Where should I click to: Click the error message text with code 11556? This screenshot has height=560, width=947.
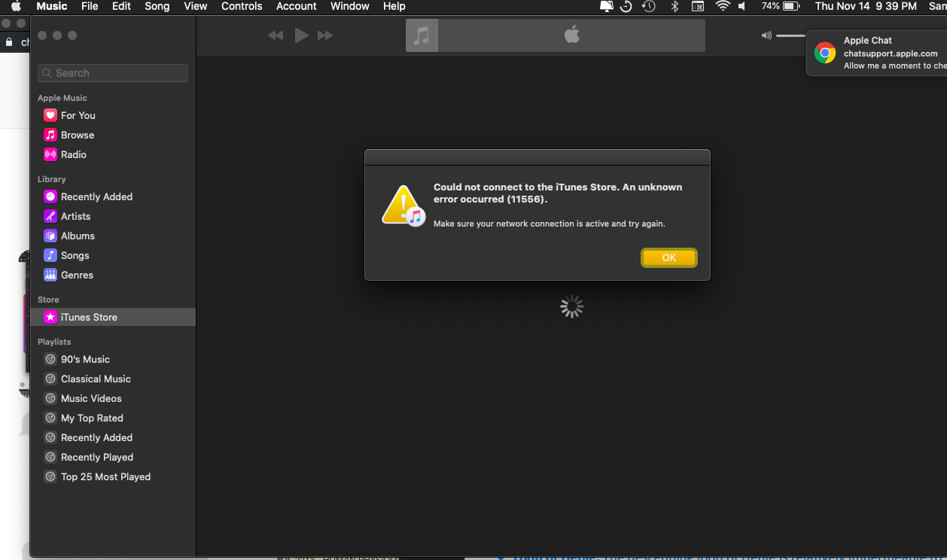(558, 193)
